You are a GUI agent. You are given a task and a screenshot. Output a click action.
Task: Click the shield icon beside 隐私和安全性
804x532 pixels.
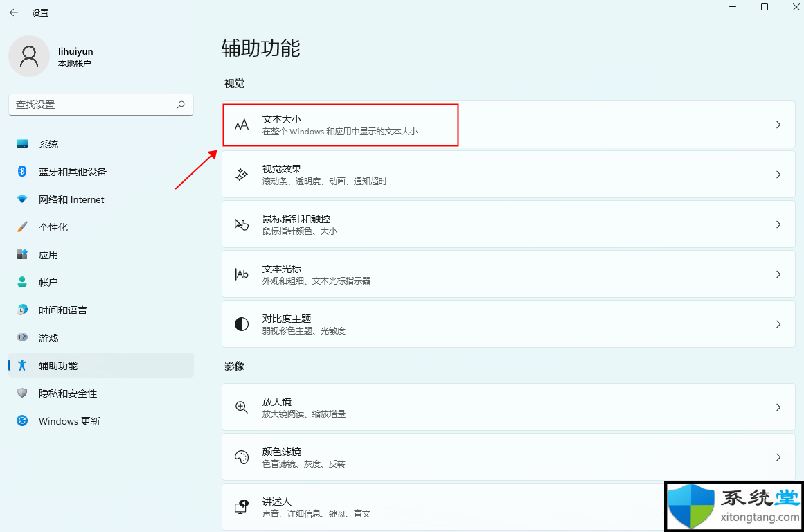click(x=22, y=393)
